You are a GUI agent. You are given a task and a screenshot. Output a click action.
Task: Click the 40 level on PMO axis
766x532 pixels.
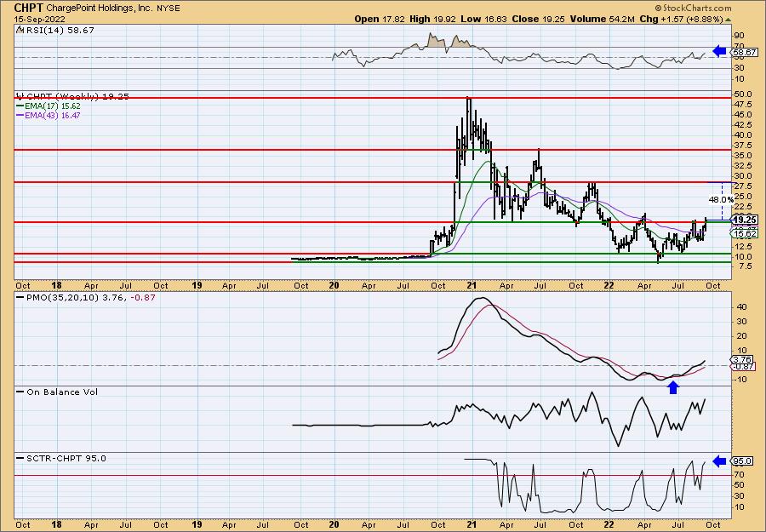pos(741,307)
